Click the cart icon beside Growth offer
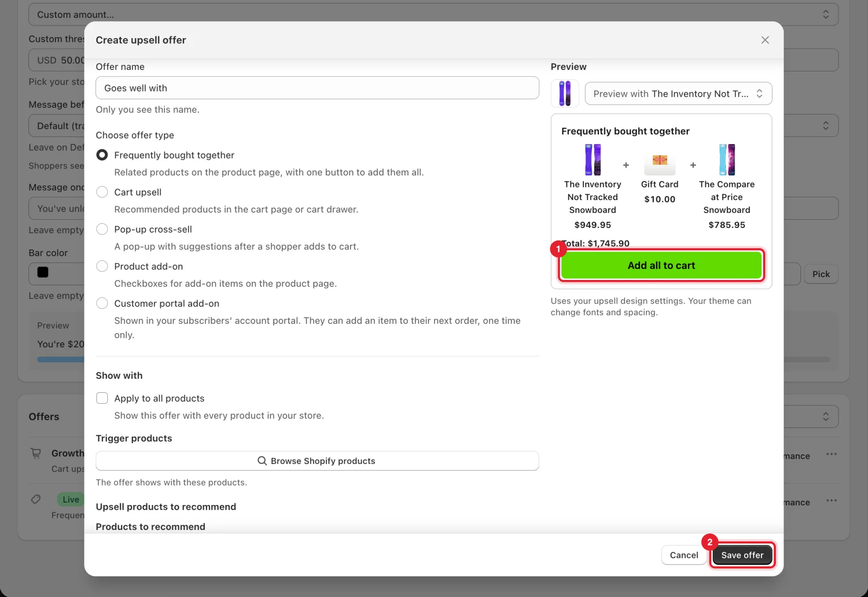 tap(36, 453)
